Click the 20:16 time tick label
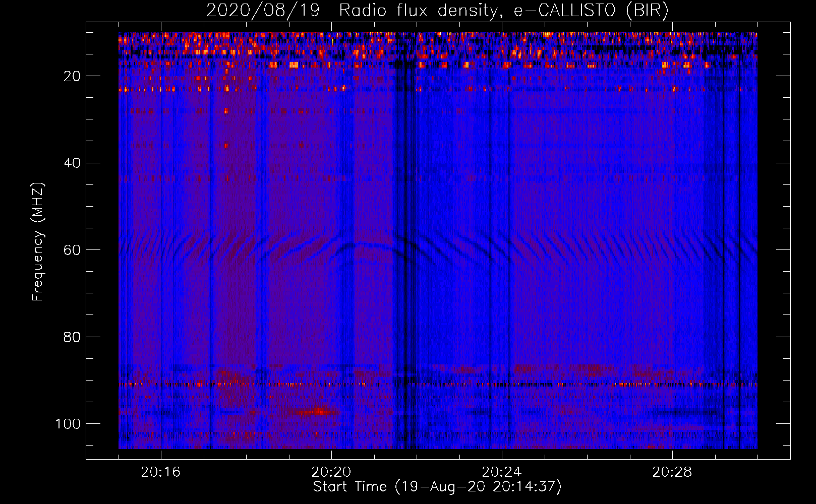 tap(161, 472)
